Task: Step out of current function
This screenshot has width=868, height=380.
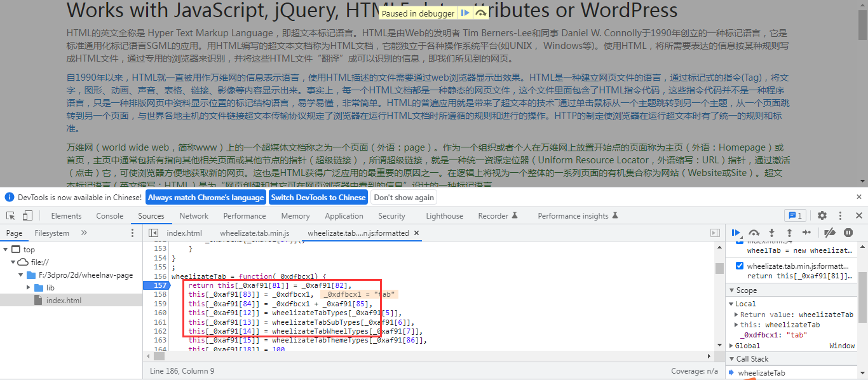Action: pyautogui.click(x=789, y=233)
